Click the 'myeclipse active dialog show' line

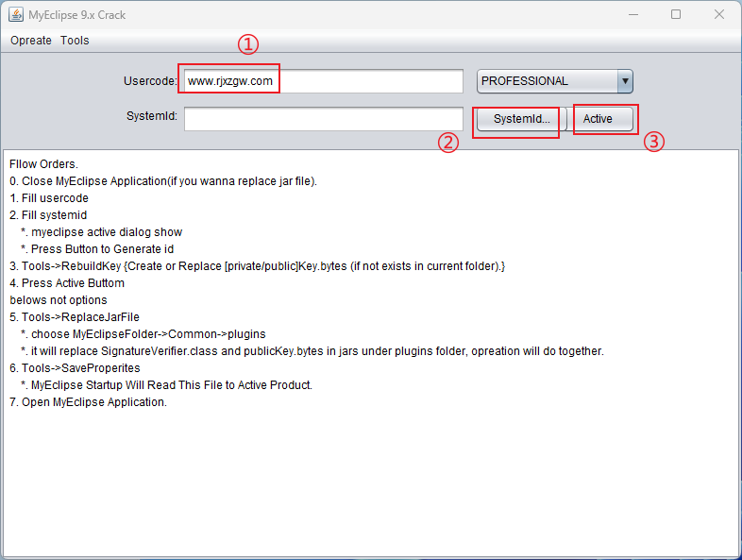102,232
